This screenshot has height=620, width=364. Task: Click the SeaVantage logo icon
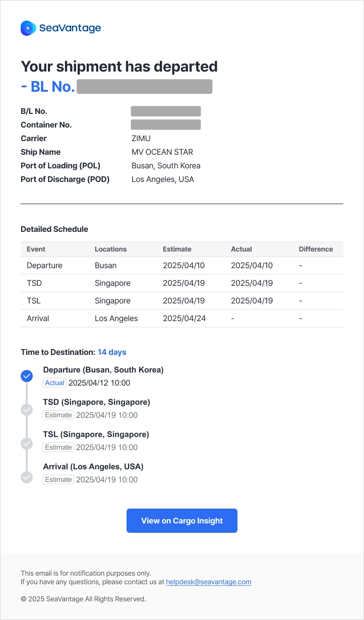click(x=28, y=28)
